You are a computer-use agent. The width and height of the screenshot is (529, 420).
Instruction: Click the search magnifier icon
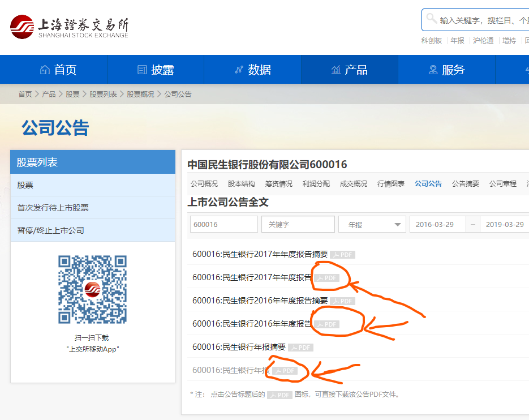coord(432,19)
